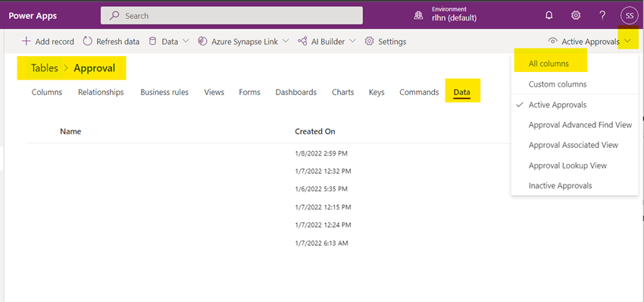644x302 pixels.
Task: Click Refresh data label
Action: [118, 42]
